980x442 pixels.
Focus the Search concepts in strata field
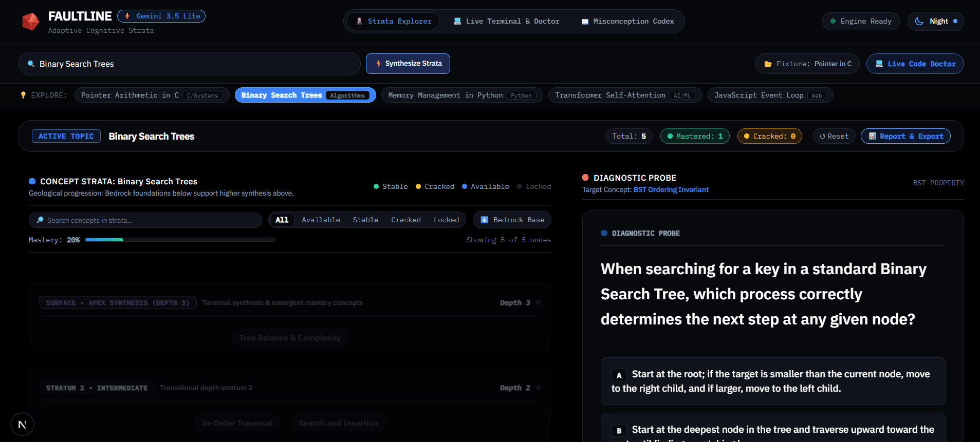pos(145,220)
